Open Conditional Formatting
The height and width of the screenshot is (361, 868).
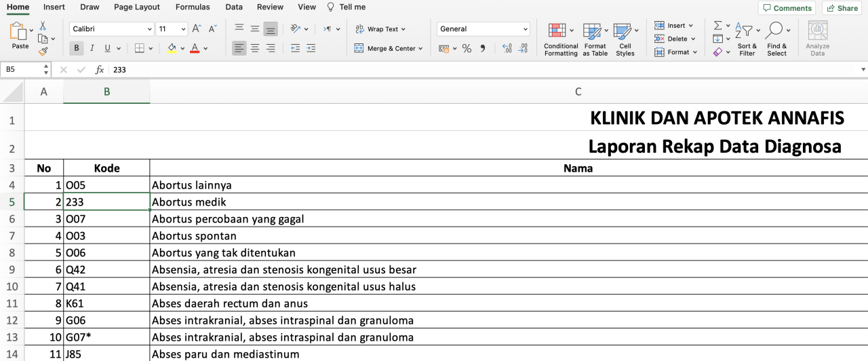coord(561,40)
